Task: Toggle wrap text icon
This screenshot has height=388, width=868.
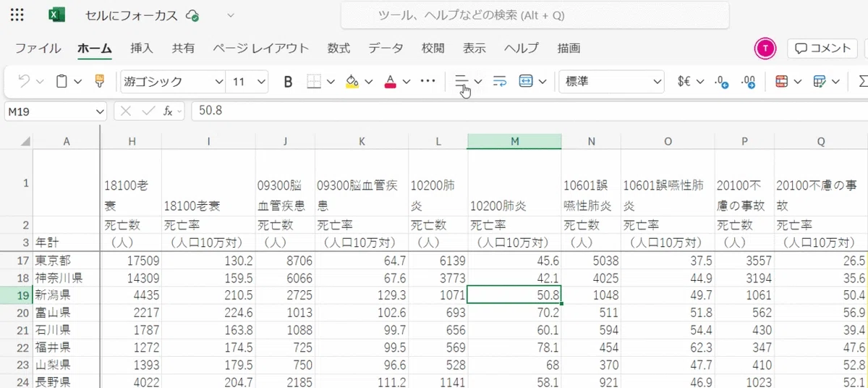Action: (x=500, y=82)
